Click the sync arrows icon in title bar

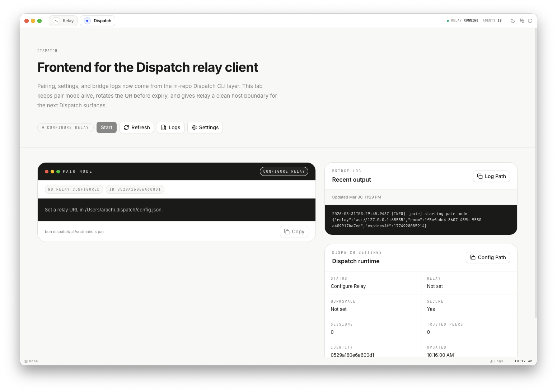[530, 21]
